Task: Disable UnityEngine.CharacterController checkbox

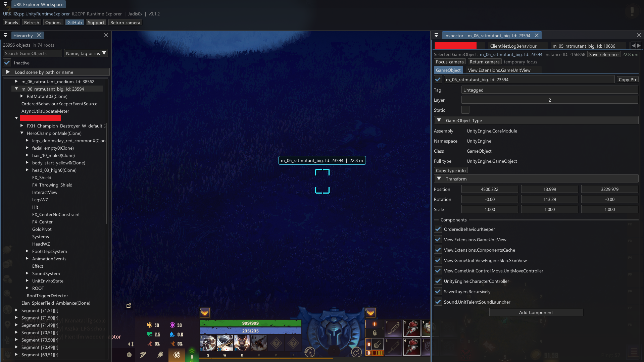Action: click(438, 281)
